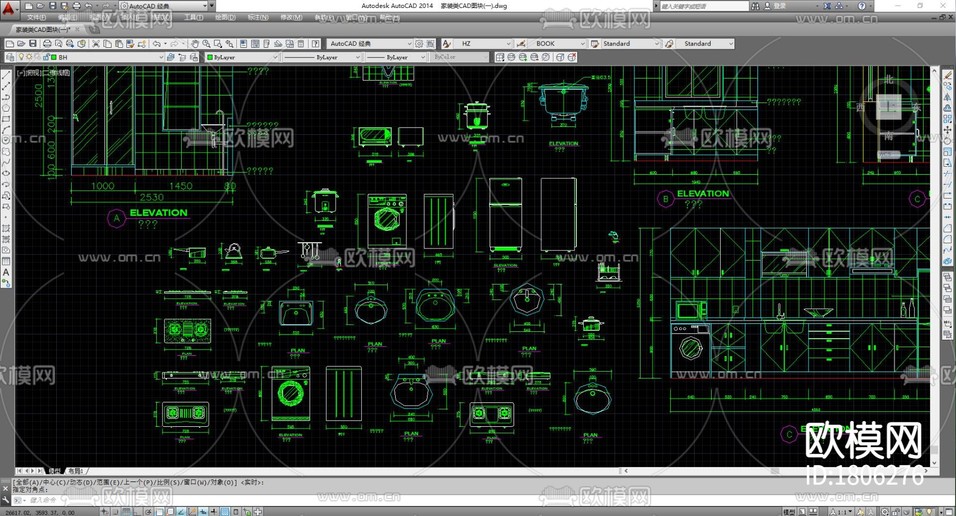
Task: Open AutoCAD 经典 workspace dropdown in toolbar row
Action: pos(369,43)
